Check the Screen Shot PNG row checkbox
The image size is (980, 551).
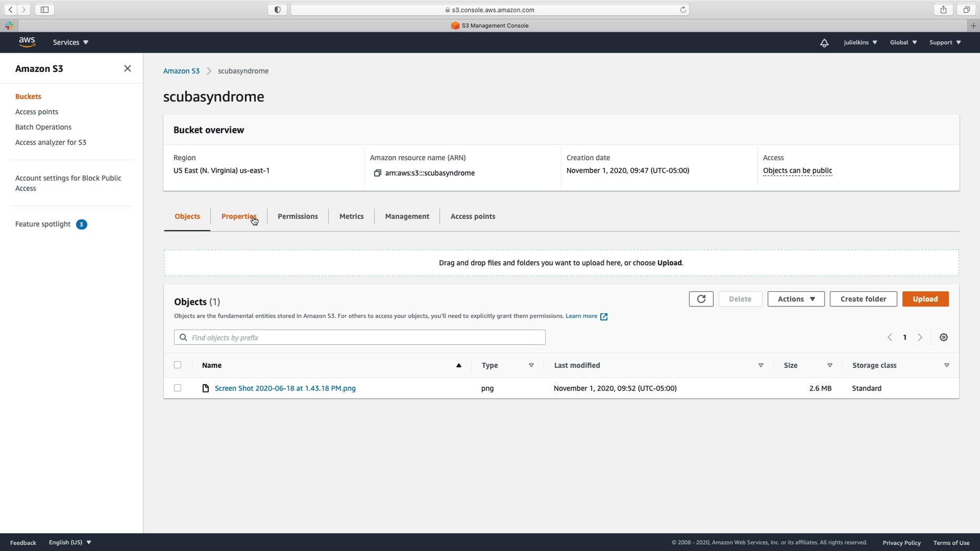[x=178, y=388]
